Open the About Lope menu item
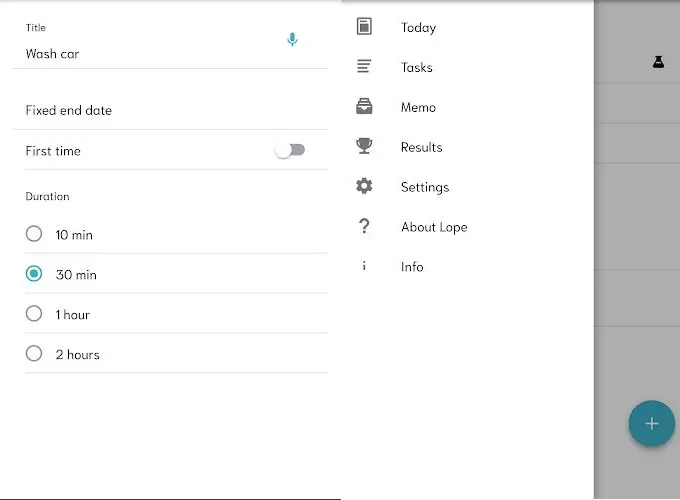 pyautogui.click(x=468, y=226)
